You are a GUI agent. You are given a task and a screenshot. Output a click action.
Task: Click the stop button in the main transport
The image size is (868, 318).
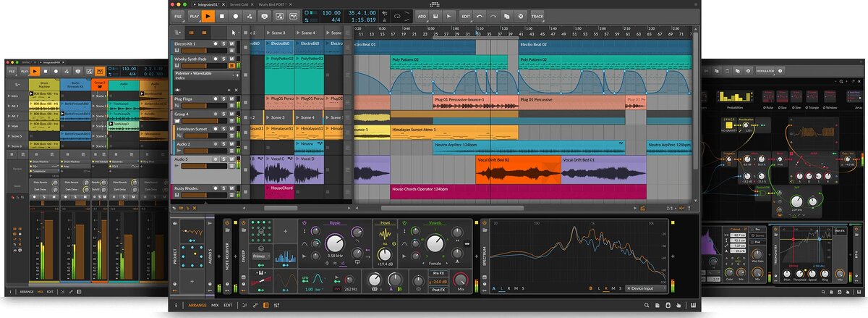click(x=222, y=16)
